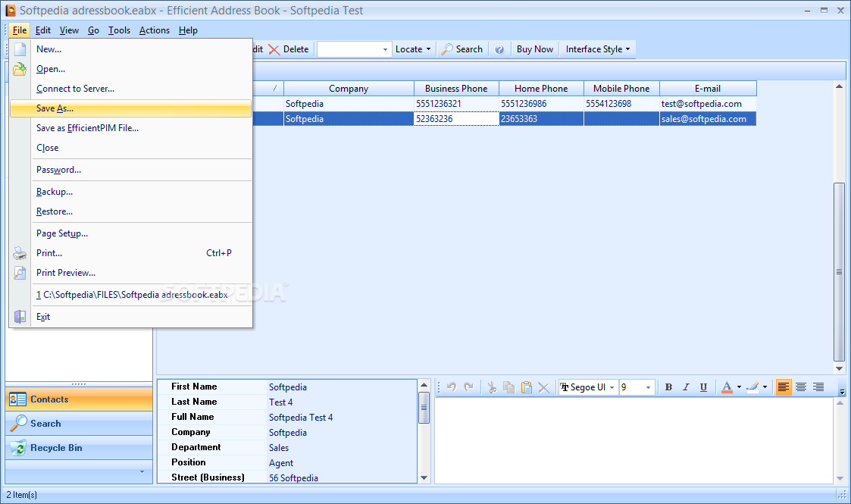851x504 pixels.
Task: Click the red Delete X icon in toolbar
Action: click(274, 49)
